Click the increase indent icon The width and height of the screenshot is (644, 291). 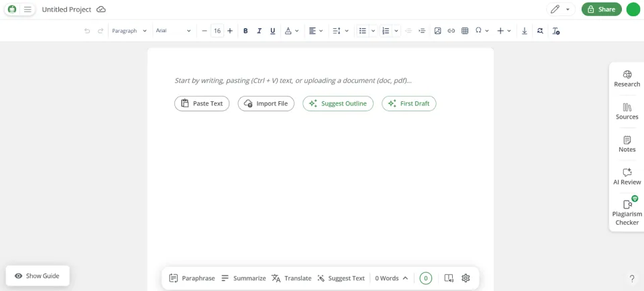(422, 31)
